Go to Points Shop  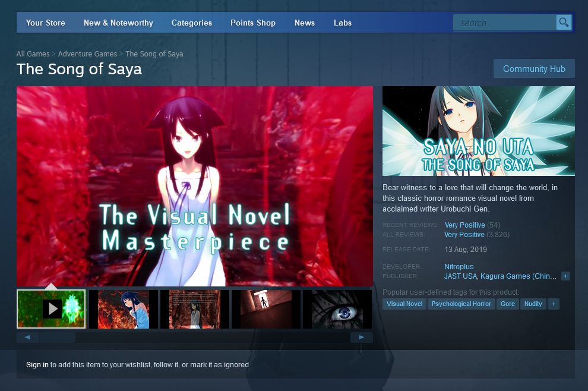click(253, 23)
